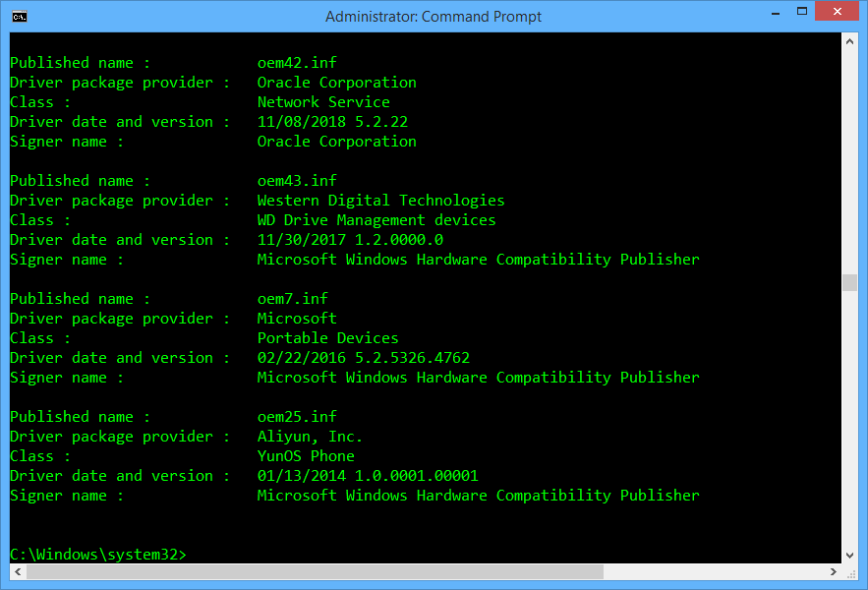This screenshot has width=868, height=590.
Task: Click Oracle Corporation on the provider line
Action: click(336, 83)
